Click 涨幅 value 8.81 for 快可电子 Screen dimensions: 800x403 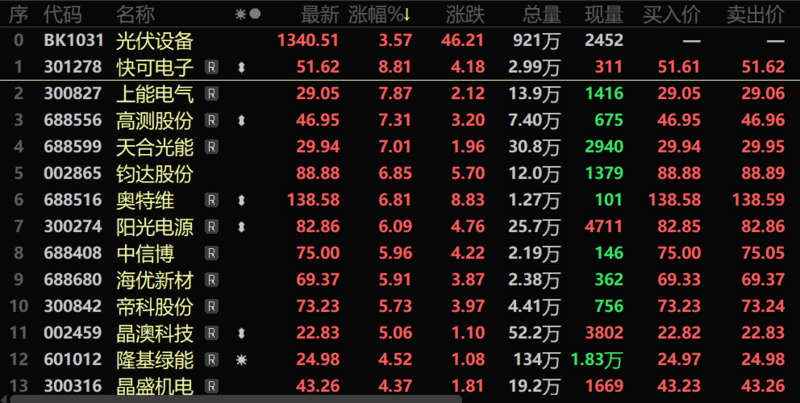click(x=395, y=67)
